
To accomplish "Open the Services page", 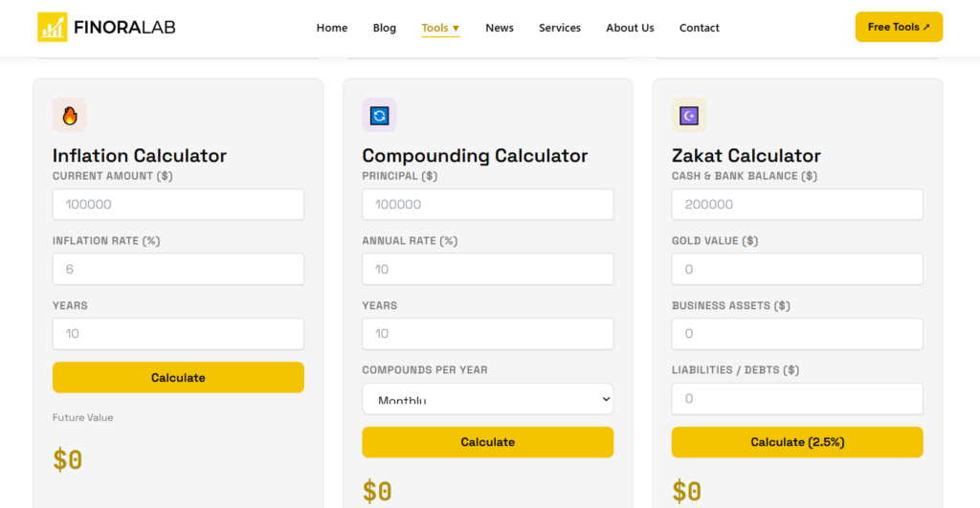I will (560, 28).
